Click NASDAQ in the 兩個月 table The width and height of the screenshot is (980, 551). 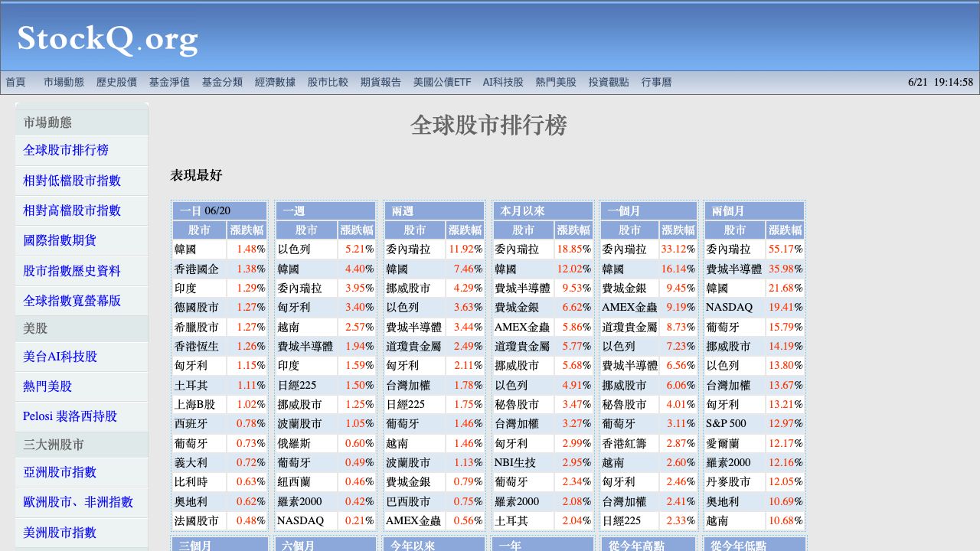pyautogui.click(x=729, y=308)
